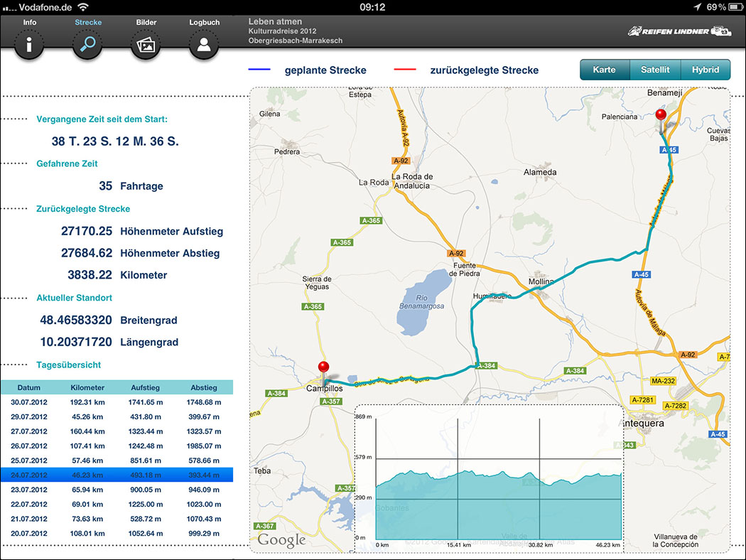This screenshot has height=560, width=746.
Task: Tap the Sierra de Yeguas label
Action: (317, 283)
